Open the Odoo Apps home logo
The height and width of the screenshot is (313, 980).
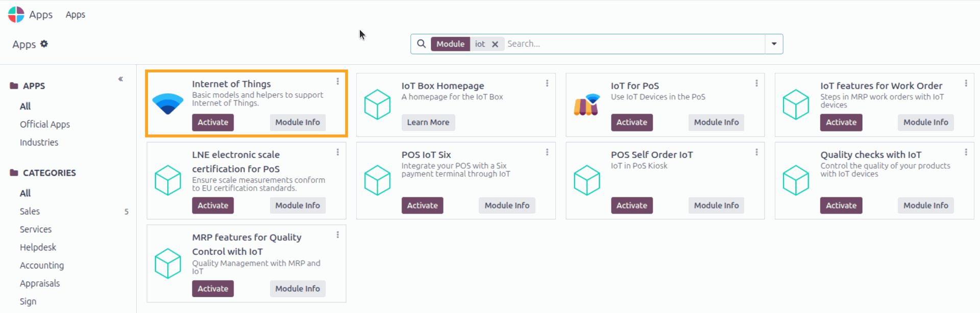point(16,14)
